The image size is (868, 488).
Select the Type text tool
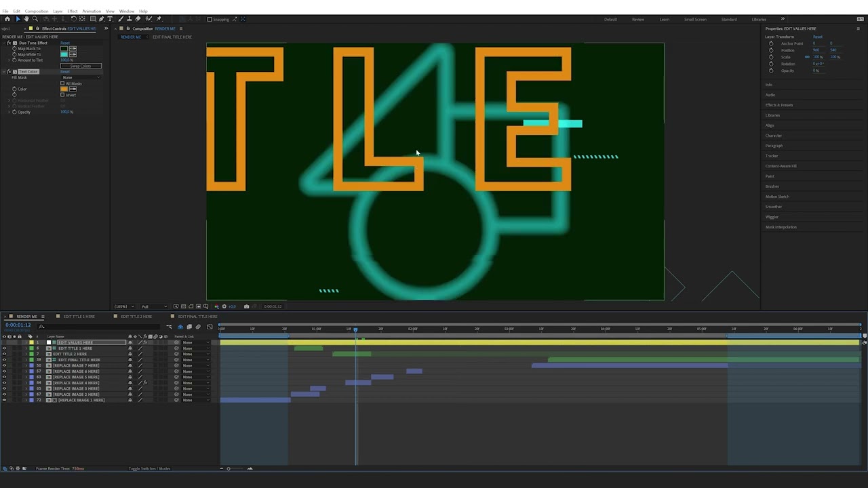point(110,19)
